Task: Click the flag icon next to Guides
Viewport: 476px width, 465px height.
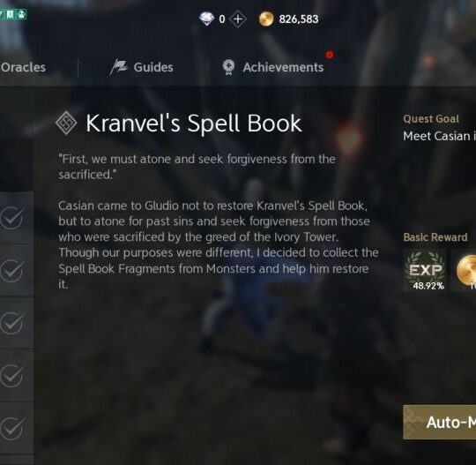Action: pyautogui.click(x=119, y=67)
